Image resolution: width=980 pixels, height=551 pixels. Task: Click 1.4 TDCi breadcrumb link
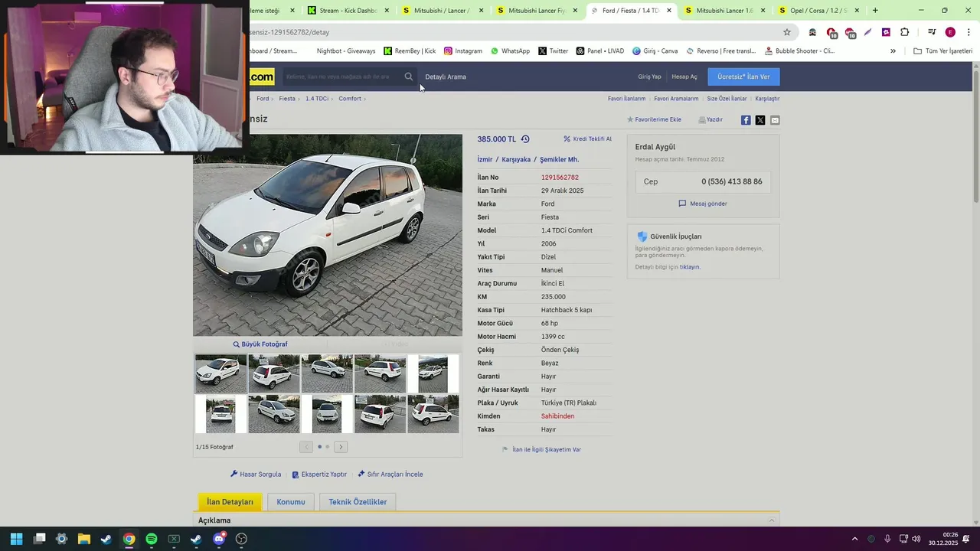(x=317, y=99)
